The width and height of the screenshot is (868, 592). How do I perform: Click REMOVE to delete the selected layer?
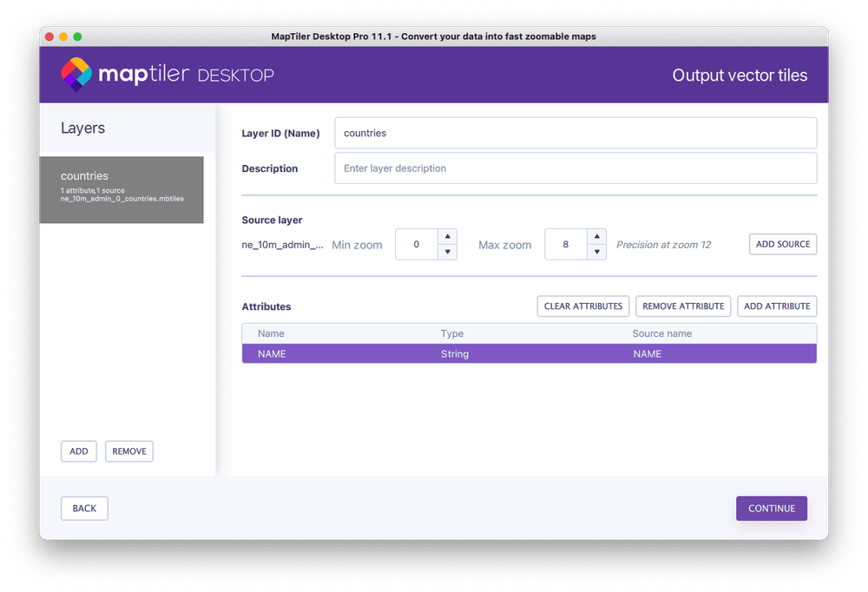[128, 451]
